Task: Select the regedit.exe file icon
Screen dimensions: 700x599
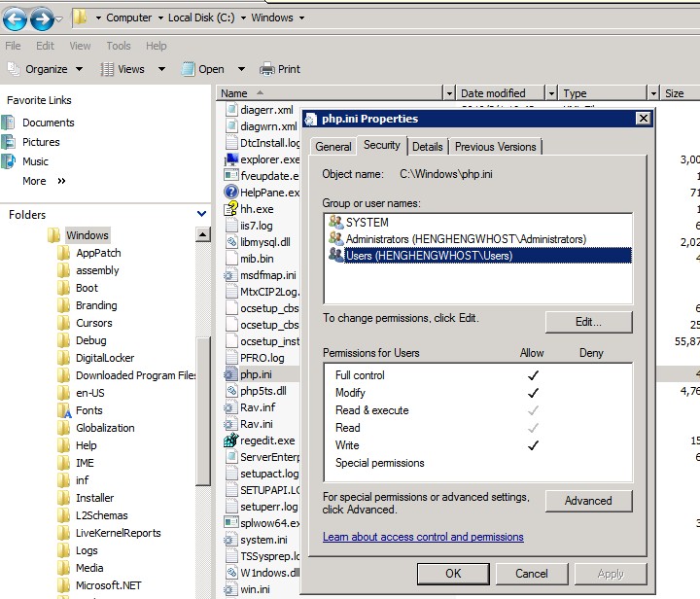Action: 231,440
